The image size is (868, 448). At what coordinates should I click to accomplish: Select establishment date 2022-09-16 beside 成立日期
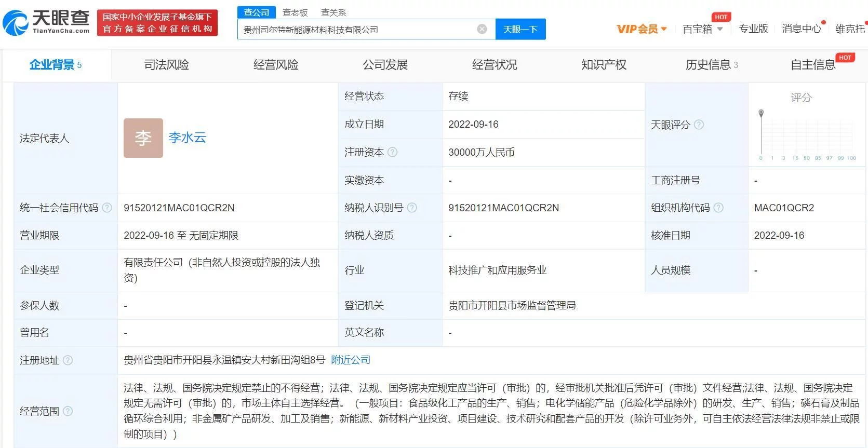473,124
